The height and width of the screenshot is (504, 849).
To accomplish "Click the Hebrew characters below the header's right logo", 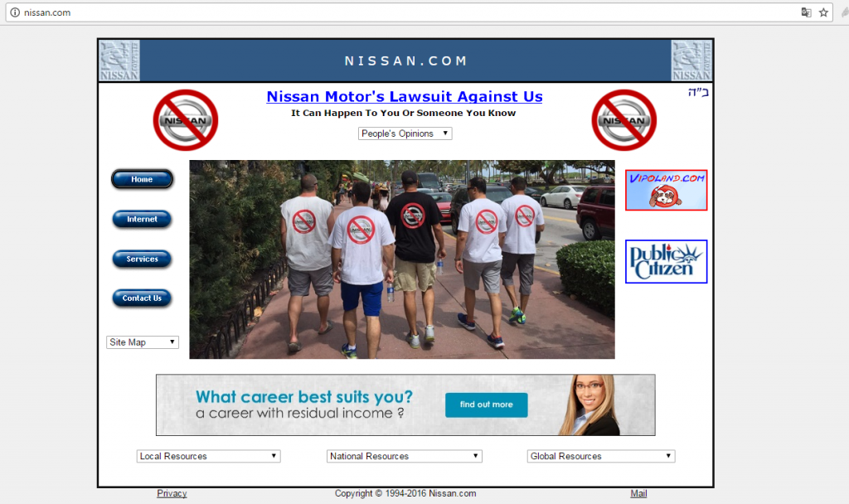I will coord(698,93).
